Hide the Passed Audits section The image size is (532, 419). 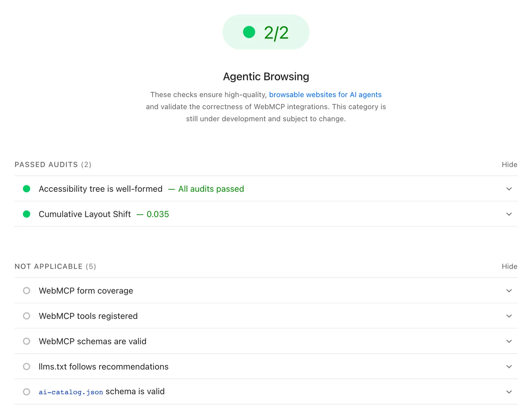(x=509, y=165)
